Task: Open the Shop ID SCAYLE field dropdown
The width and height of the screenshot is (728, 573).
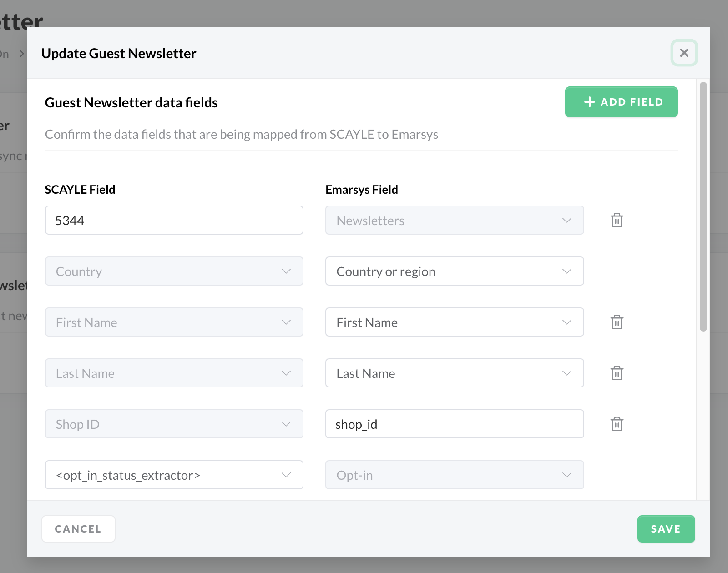Action: tap(174, 424)
